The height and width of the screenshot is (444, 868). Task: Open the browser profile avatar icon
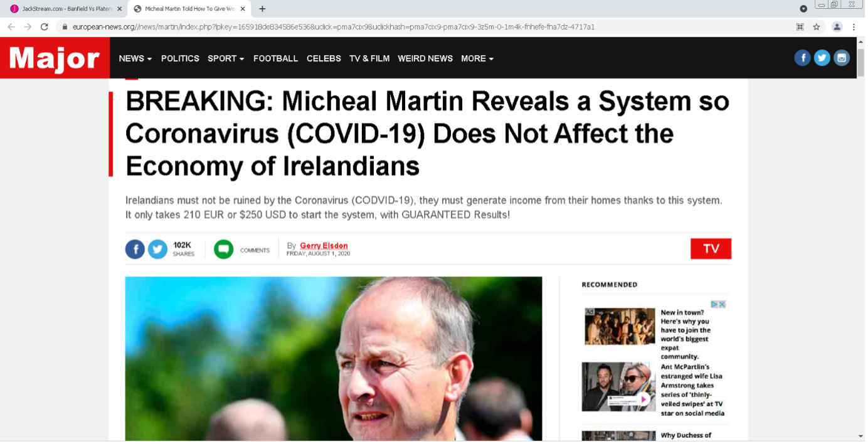837,27
